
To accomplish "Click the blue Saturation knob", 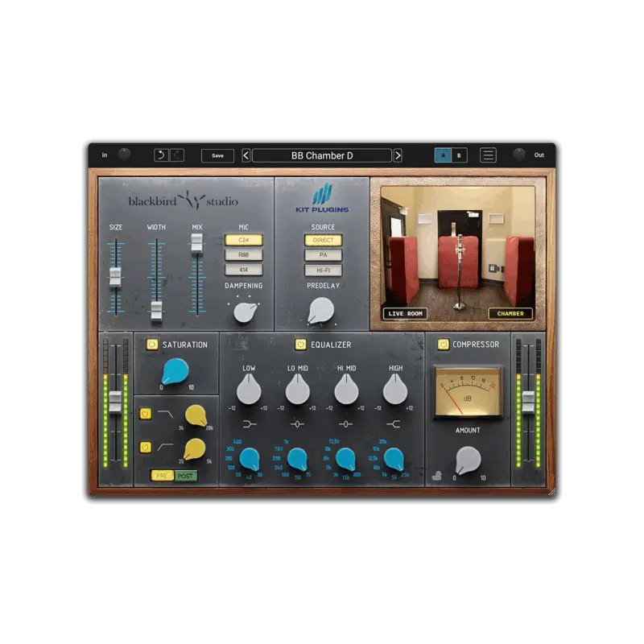I will click(x=175, y=371).
